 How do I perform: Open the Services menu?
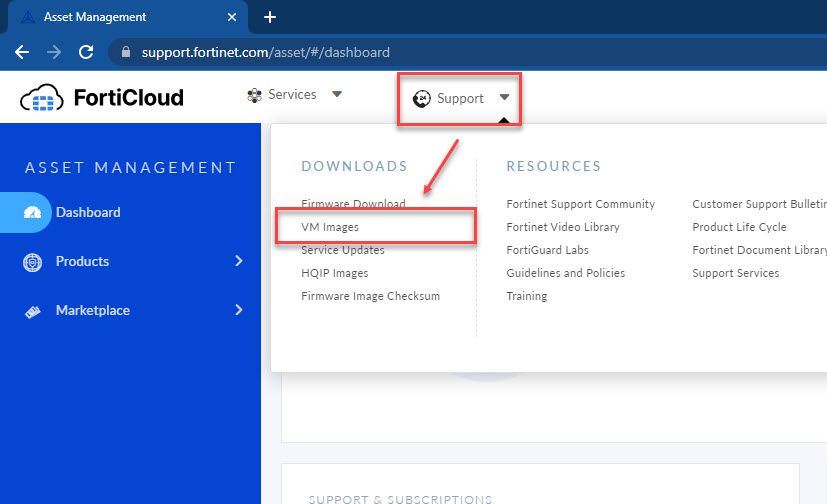coord(294,95)
